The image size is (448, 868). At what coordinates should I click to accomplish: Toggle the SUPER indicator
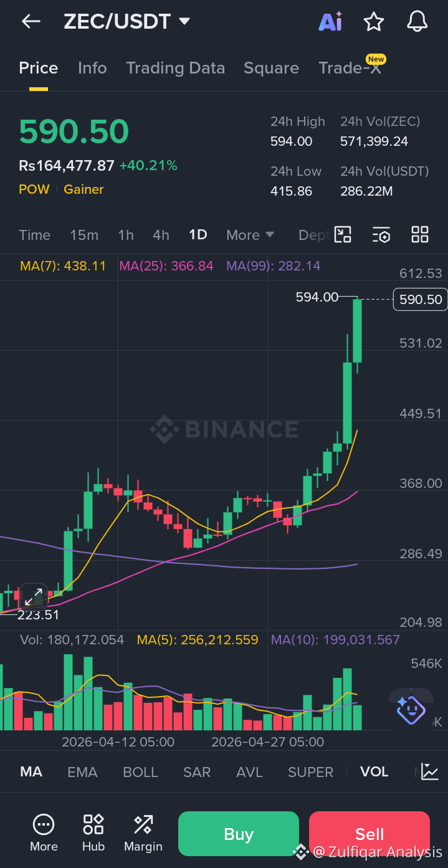tap(310, 772)
